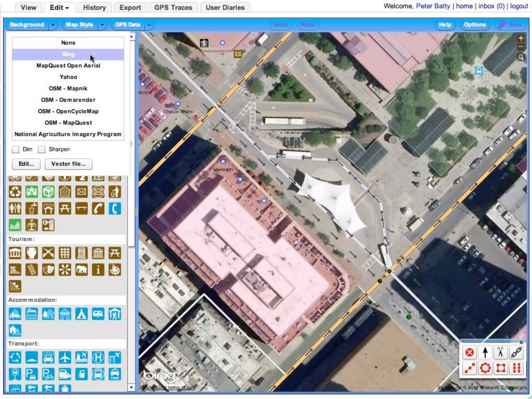Select the recycling POI icon
The height and width of the screenshot is (399, 532).
[x=15, y=192]
